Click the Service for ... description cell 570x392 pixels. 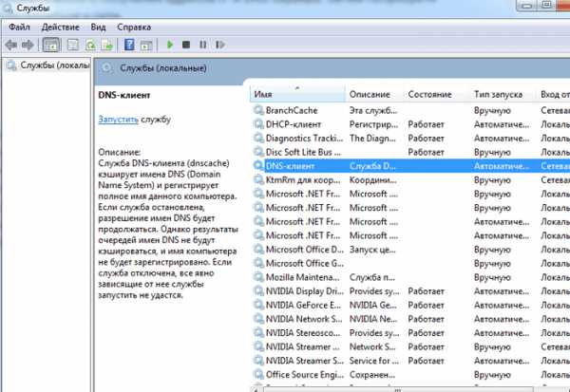coord(374,361)
